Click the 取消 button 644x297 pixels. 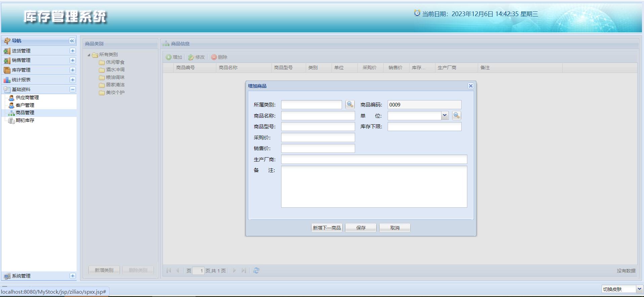click(x=395, y=228)
